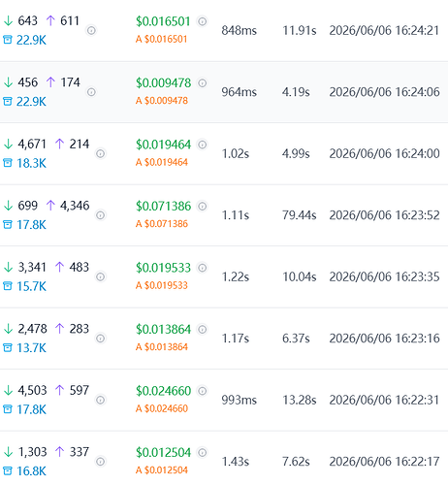Click purple up arrow beside 4,346
This screenshot has height=485, width=448.
pyautogui.click(x=50, y=206)
